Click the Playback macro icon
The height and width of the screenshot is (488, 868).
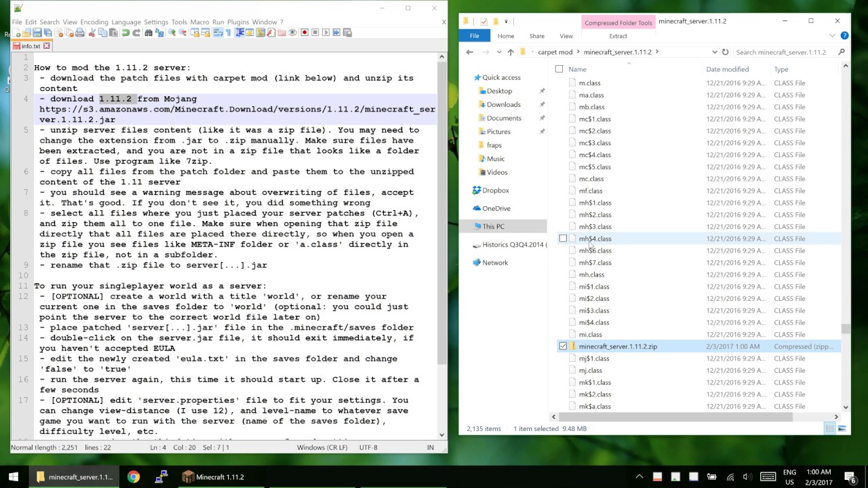pyautogui.click(x=325, y=33)
